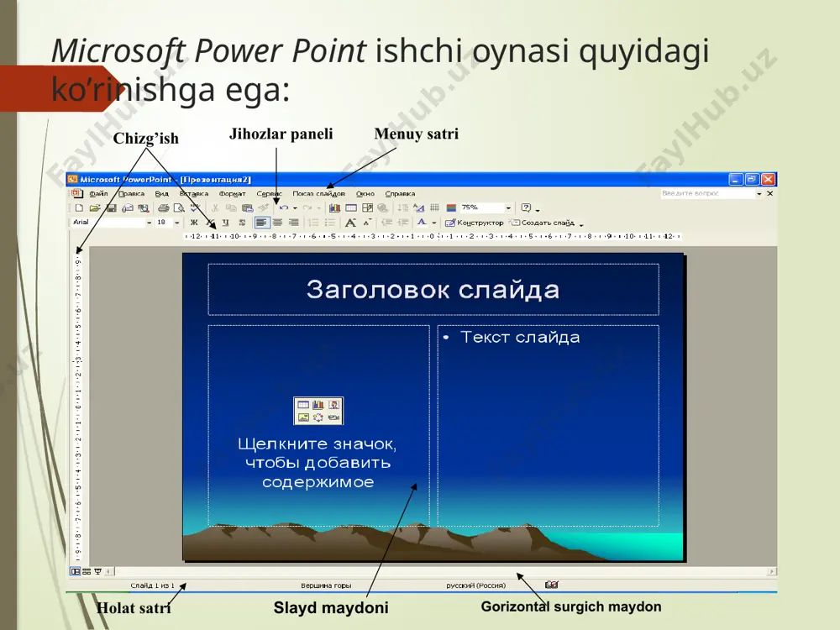
Task: Select align right text button
Action: [293, 223]
